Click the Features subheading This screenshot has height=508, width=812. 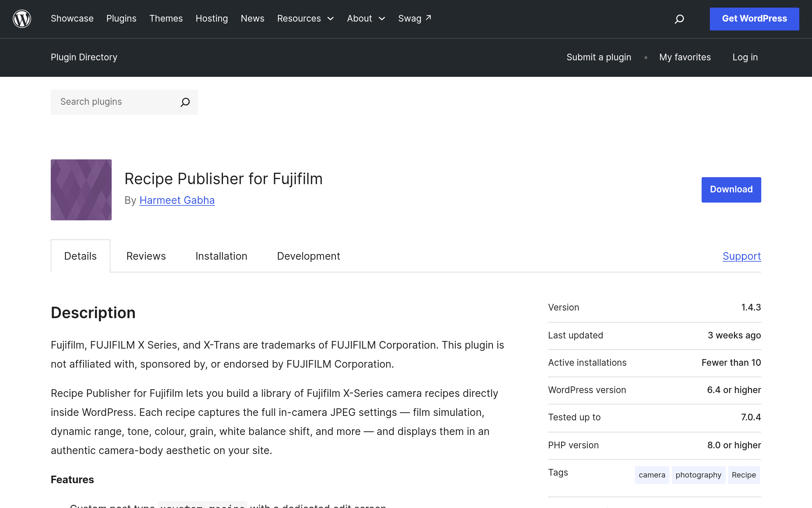72,479
